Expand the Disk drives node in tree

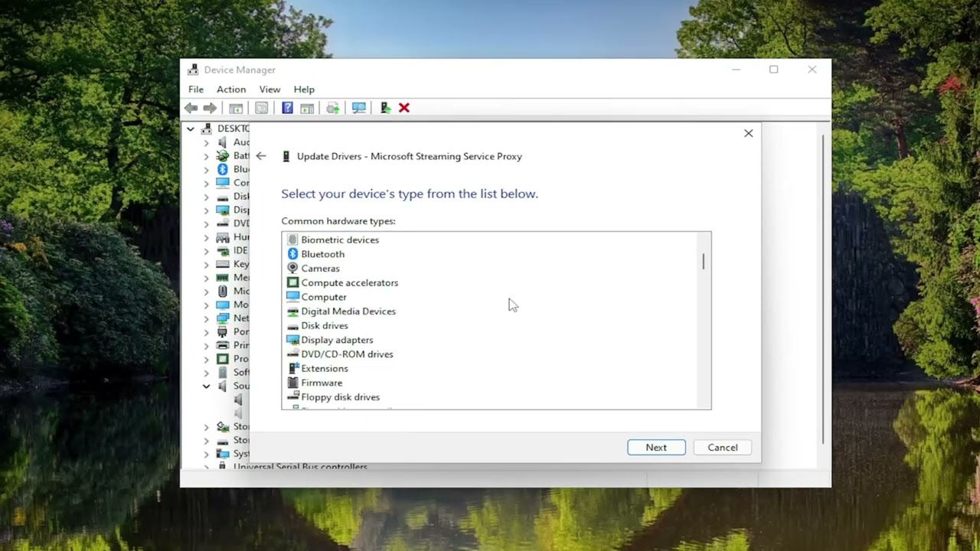206,196
